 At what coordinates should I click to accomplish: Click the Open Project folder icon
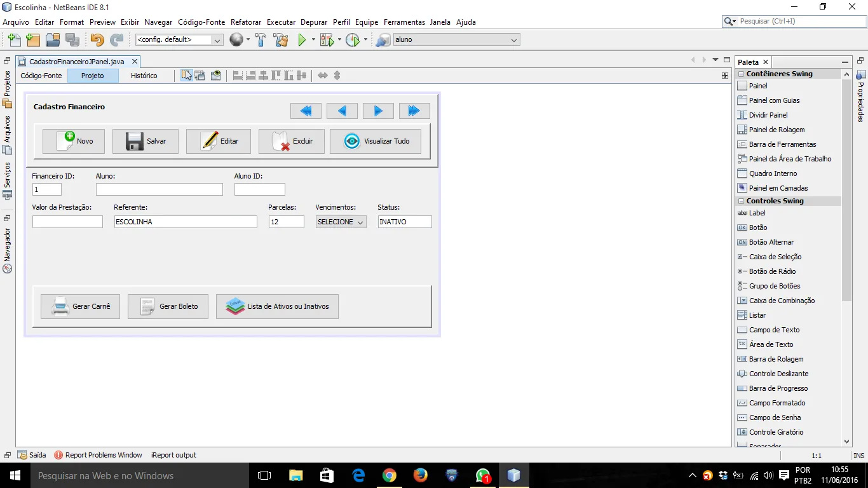pyautogui.click(x=53, y=40)
